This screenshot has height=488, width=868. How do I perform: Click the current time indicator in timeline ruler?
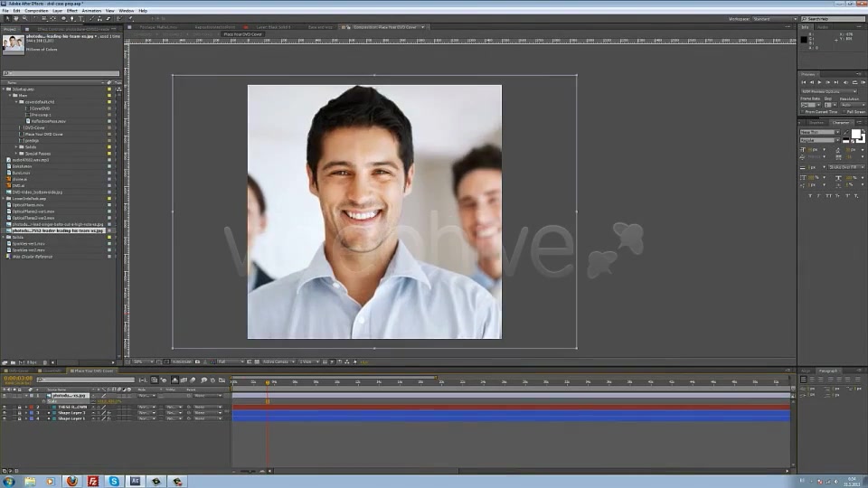pos(268,381)
